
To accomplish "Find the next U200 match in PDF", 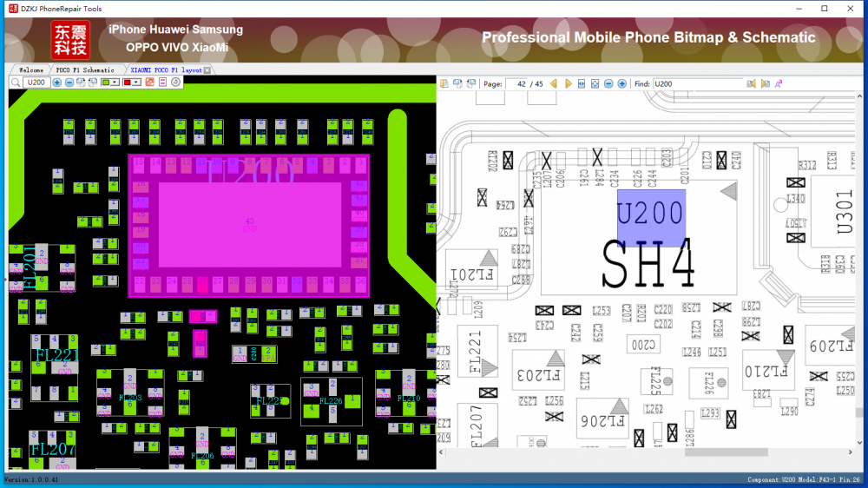I will [x=765, y=84].
